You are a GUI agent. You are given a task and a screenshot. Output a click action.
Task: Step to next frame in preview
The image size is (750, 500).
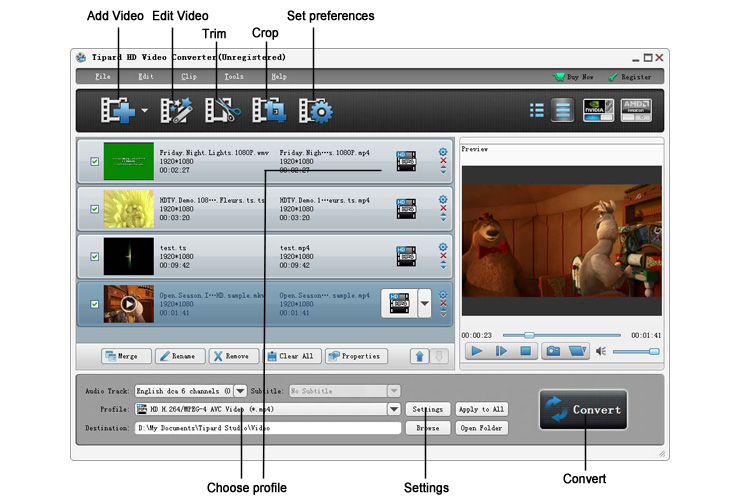tap(501, 351)
